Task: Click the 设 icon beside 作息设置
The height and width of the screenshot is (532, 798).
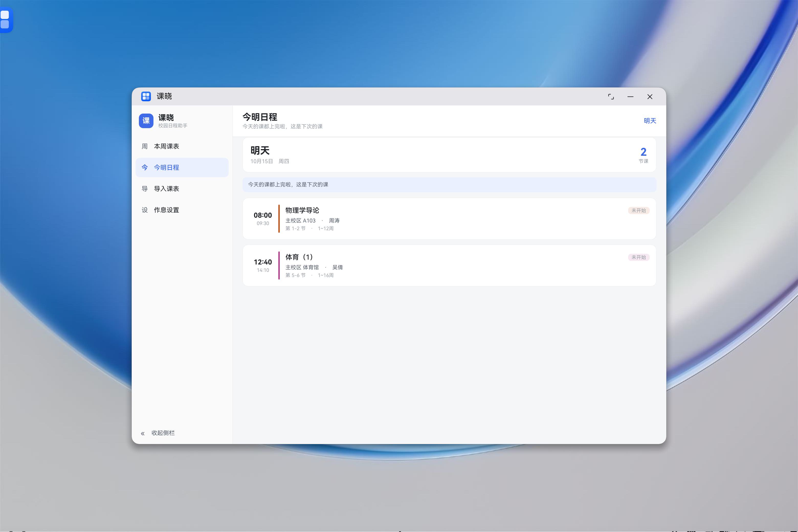Action: point(145,210)
